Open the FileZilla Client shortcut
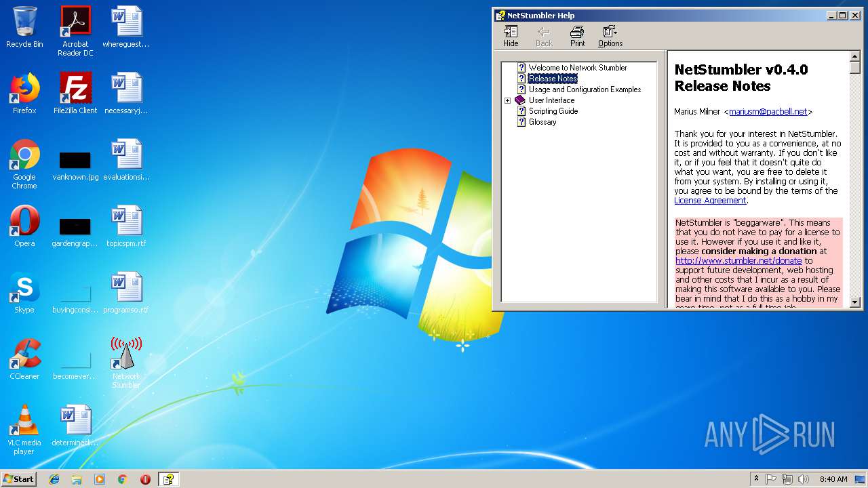 [75, 94]
